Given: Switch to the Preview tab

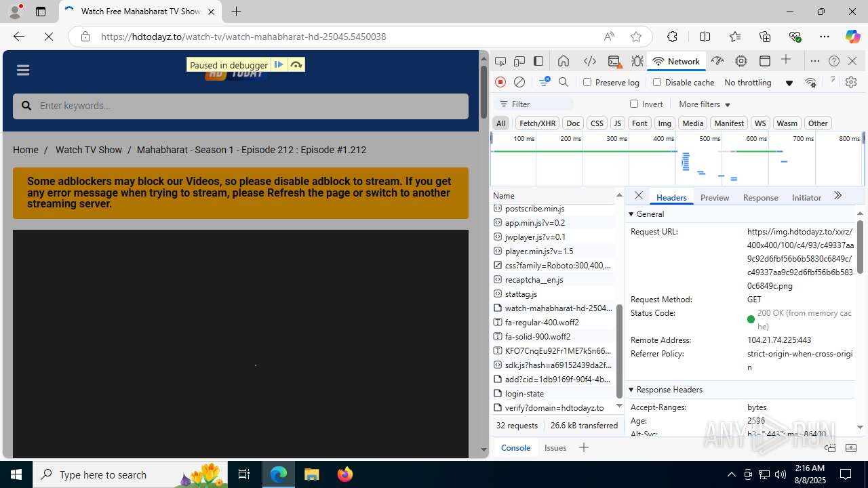Looking at the screenshot, I should pos(715,197).
